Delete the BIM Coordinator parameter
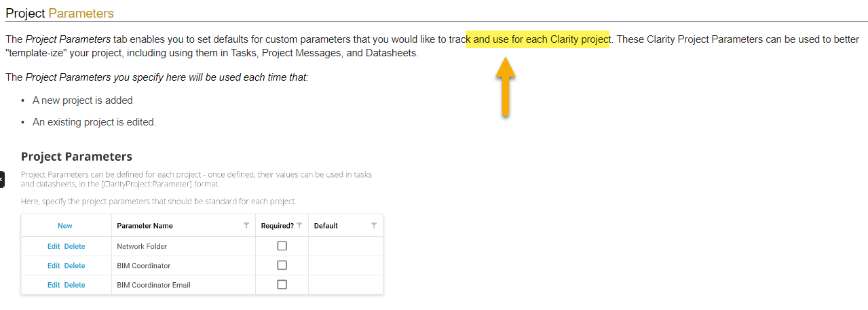The height and width of the screenshot is (310, 868). tap(75, 266)
